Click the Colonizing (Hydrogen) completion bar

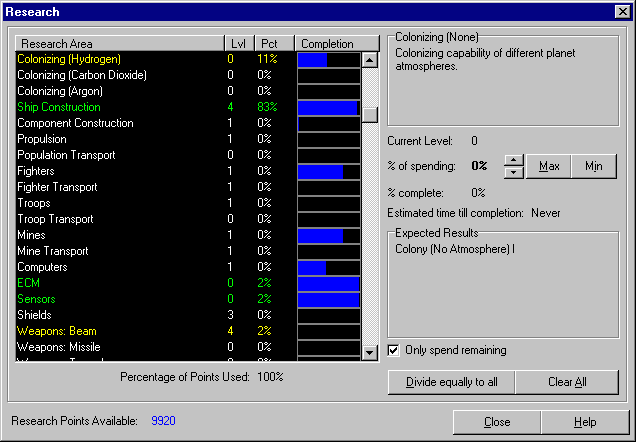329,60
